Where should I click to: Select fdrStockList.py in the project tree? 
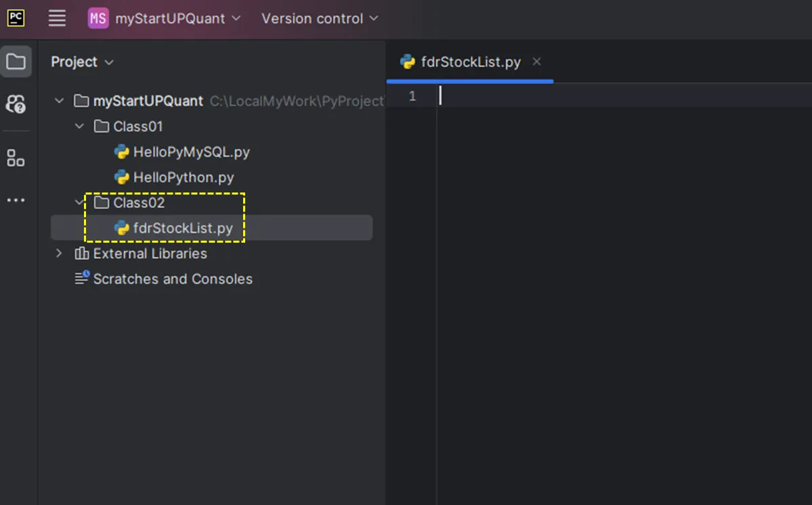(x=211, y=228)
